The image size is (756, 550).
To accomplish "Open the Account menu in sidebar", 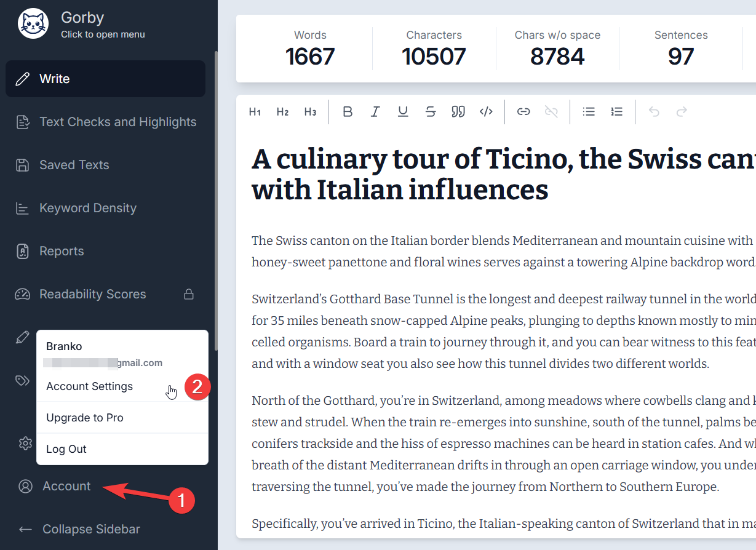I will [x=66, y=486].
